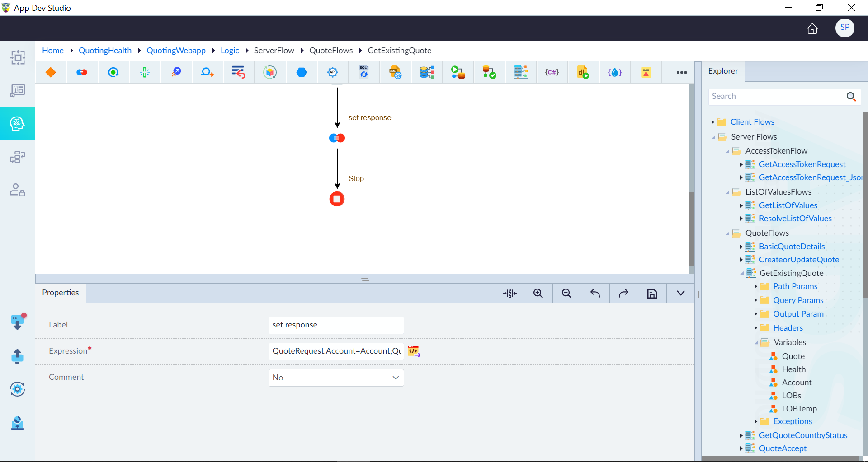Open the expression editor code icon
This screenshot has width=868, height=462.
coord(414,351)
